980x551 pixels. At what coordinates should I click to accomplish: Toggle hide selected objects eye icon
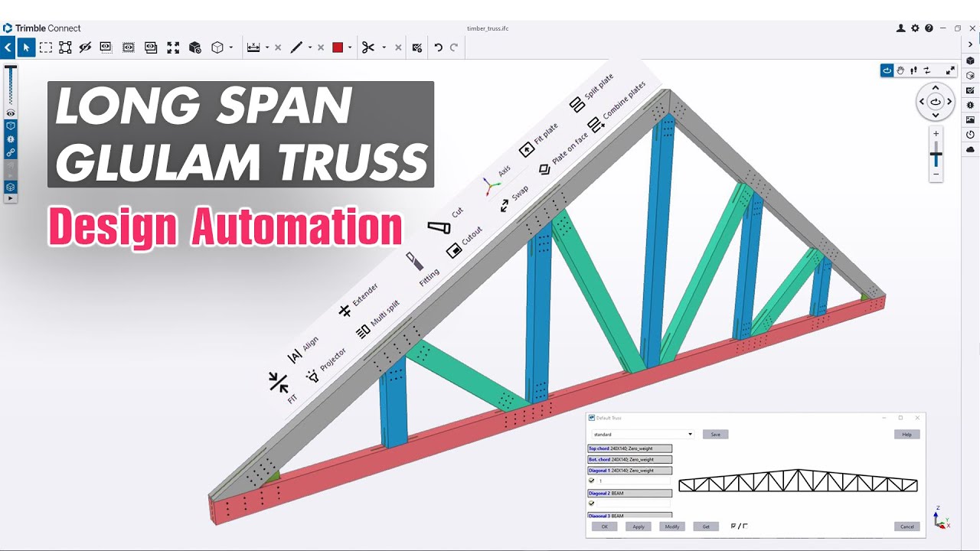pos(86,47)
